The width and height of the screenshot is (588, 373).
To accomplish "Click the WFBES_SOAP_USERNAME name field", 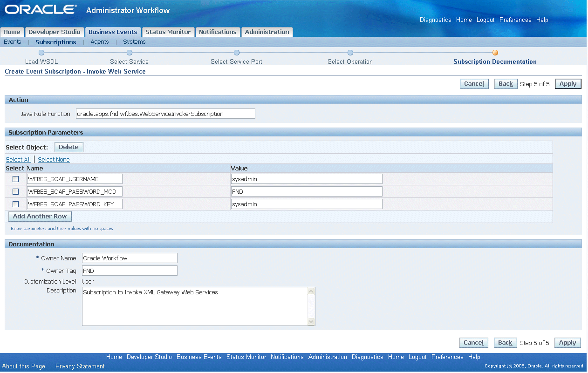I will [75, 179].
